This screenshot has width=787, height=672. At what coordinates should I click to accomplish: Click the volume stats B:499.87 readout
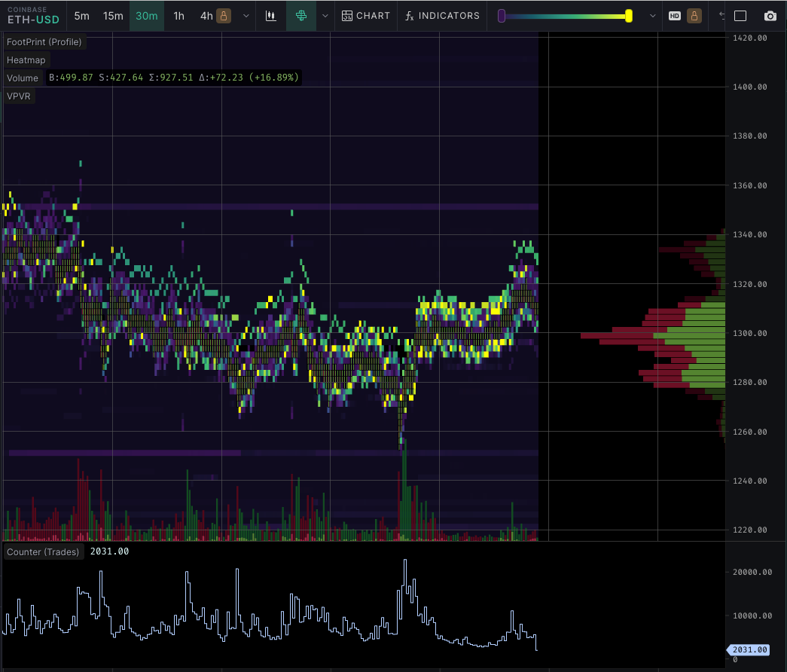[174, 78]
